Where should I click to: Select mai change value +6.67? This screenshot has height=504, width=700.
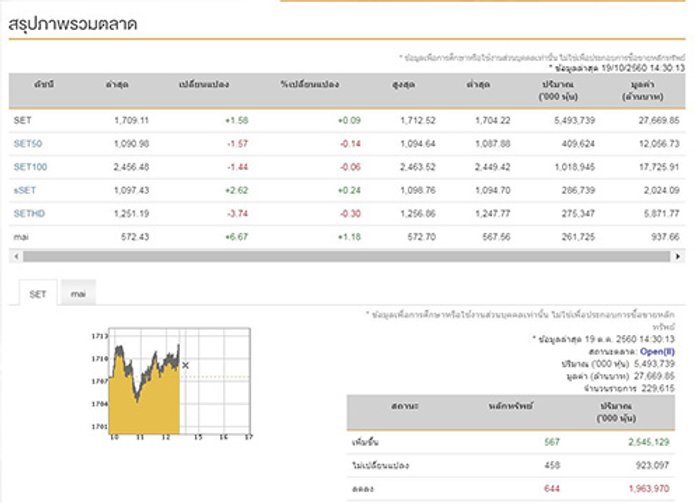click(237, 237)
